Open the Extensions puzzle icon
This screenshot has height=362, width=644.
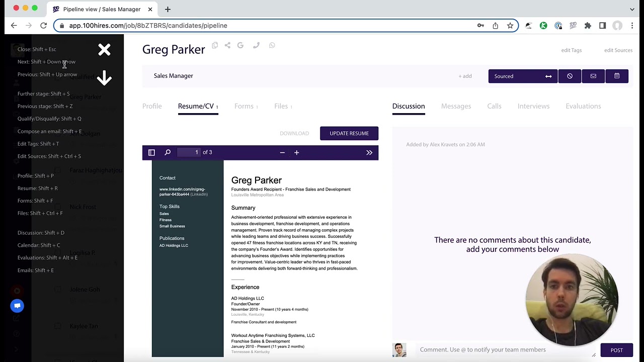(x=588, y=26)
